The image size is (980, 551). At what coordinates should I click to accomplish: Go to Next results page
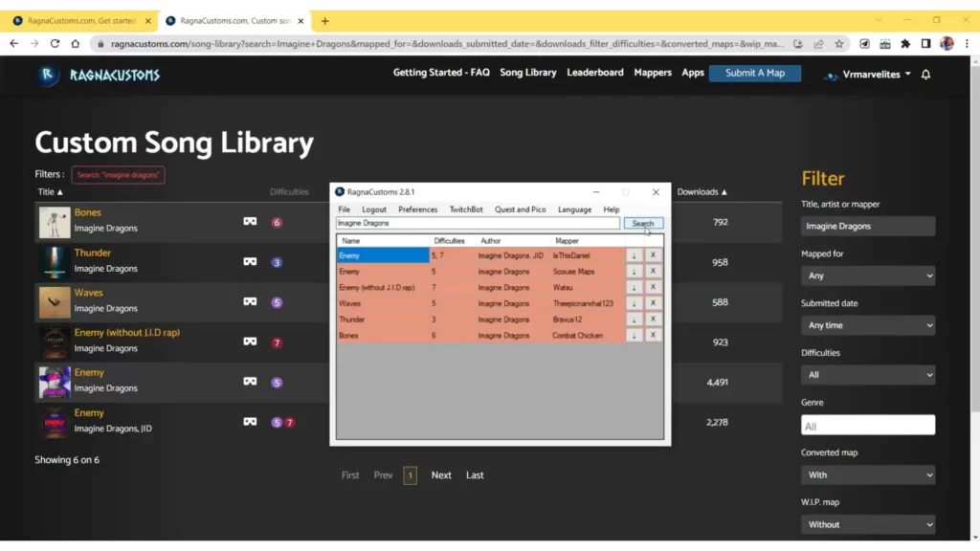(x=441, y=475)
